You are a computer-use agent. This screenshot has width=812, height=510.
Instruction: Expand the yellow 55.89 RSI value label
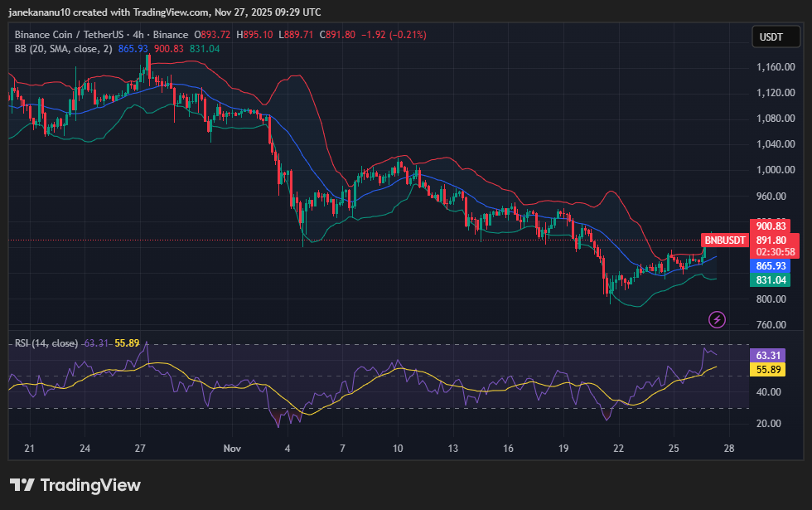pos(769,370)
